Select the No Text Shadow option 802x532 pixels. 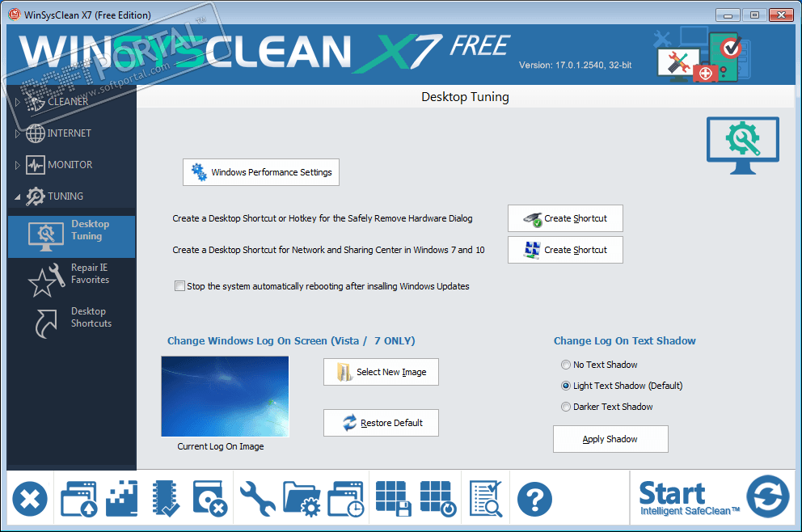tap(566, 365)
